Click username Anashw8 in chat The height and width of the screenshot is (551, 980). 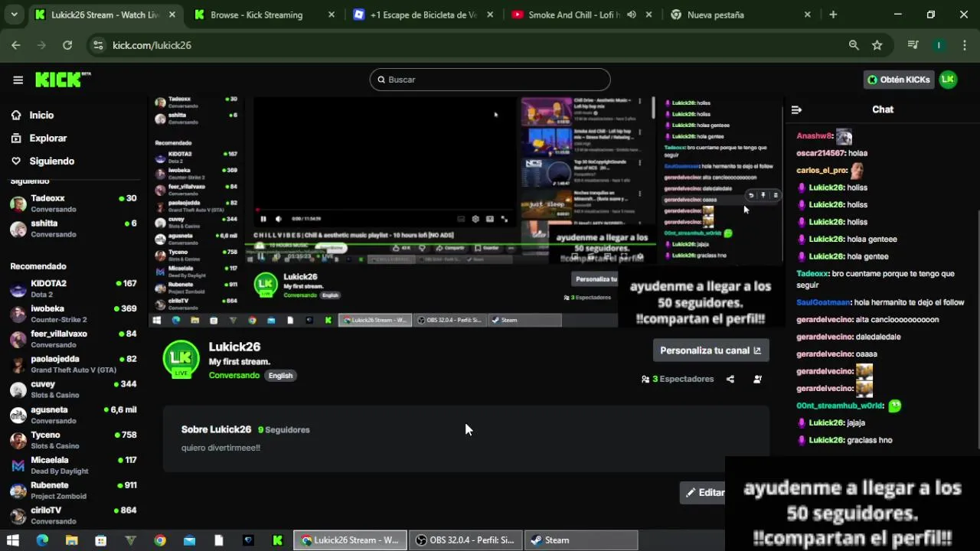coord(814,136)
